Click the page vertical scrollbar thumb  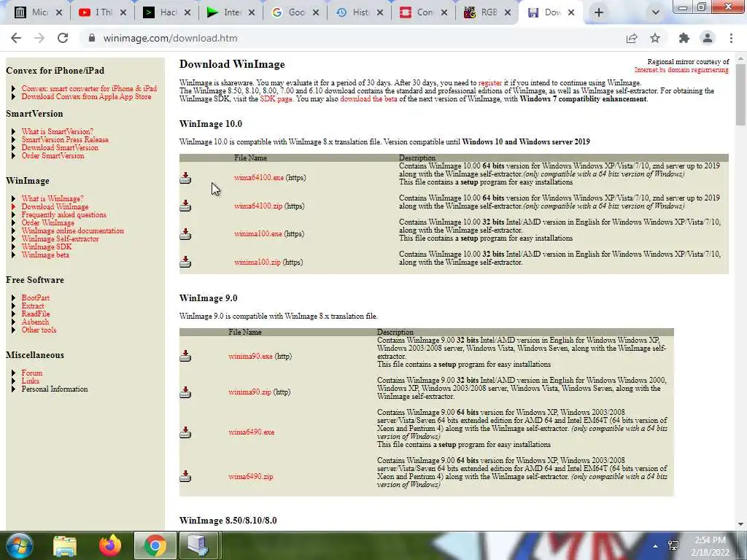click(740, 96)
